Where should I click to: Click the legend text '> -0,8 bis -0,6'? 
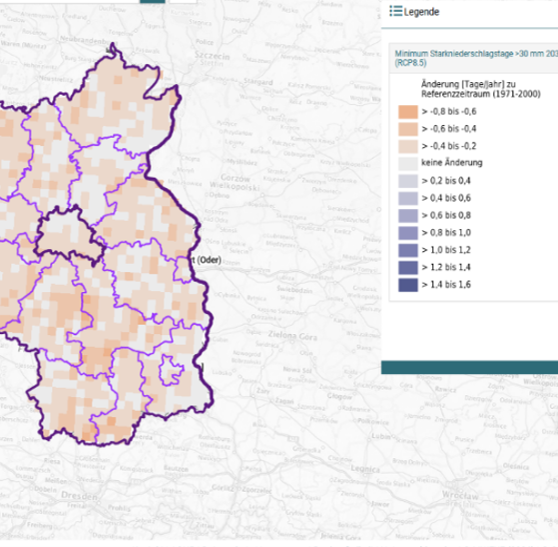(449, 112)
